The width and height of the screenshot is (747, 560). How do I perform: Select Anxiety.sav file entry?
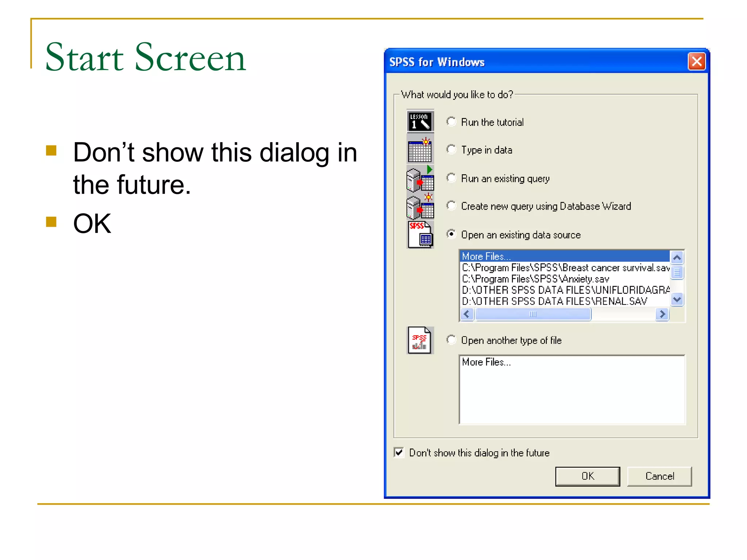pos(565,279)
